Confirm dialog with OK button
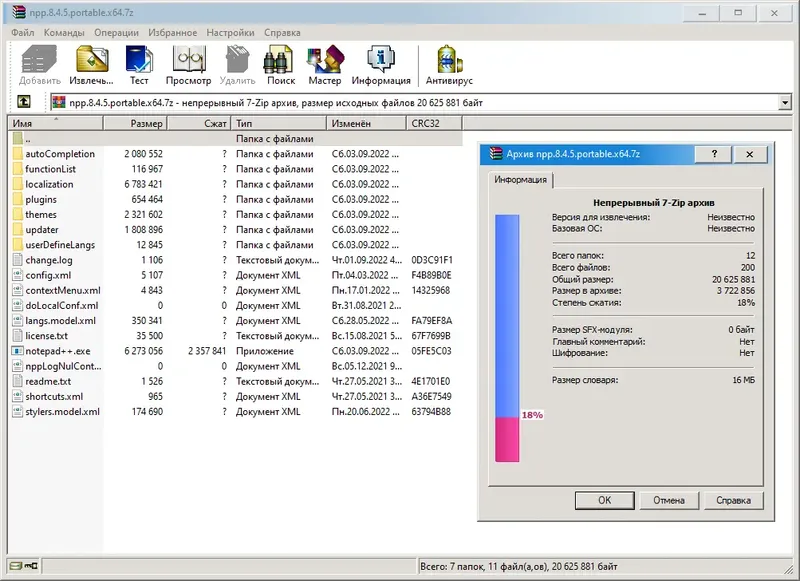Screen dimensions: 800x581 point(605,500)
